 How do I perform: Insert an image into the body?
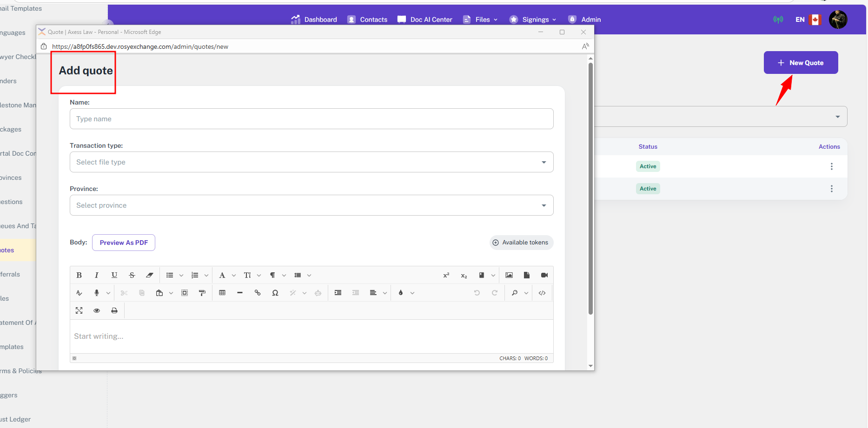(x=509, y=275)
